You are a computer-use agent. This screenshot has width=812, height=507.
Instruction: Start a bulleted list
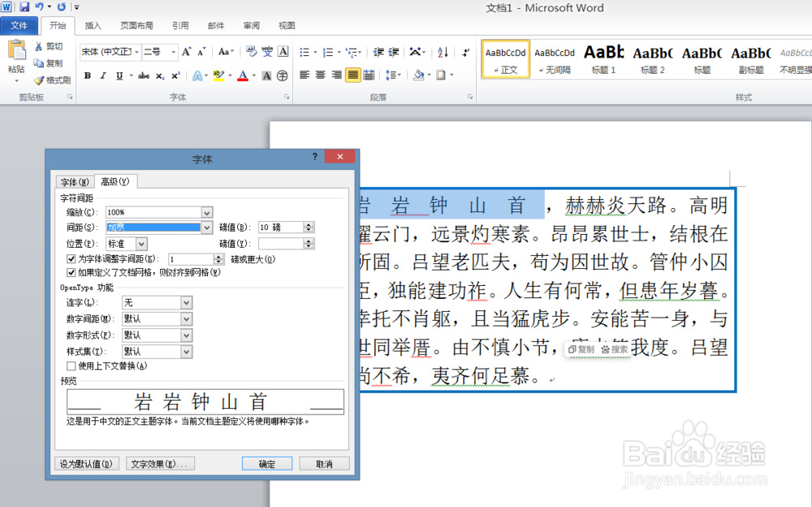pyautogui.click(x=304, y=52)
